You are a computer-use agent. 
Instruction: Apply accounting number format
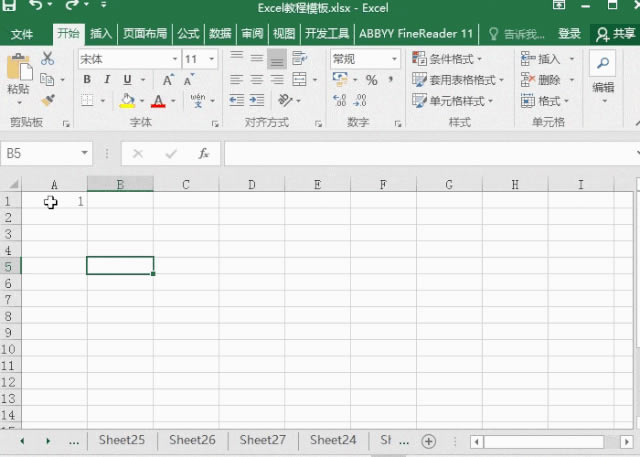click(340, 80)
